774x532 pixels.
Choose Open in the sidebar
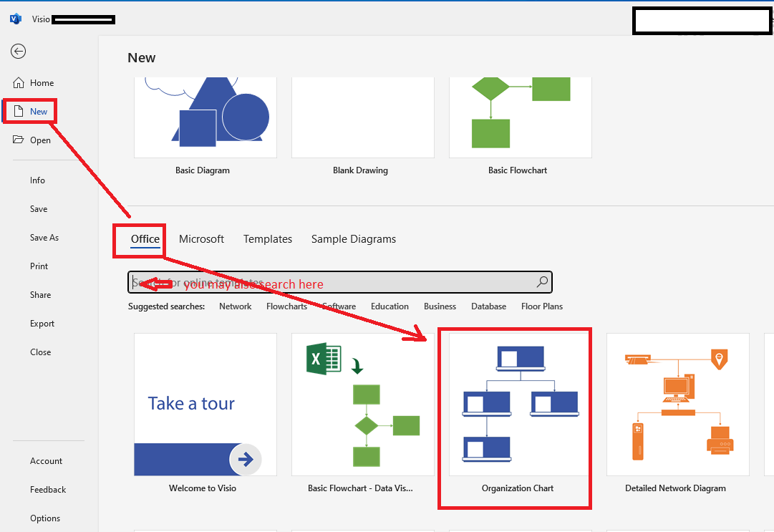[41, 140]
